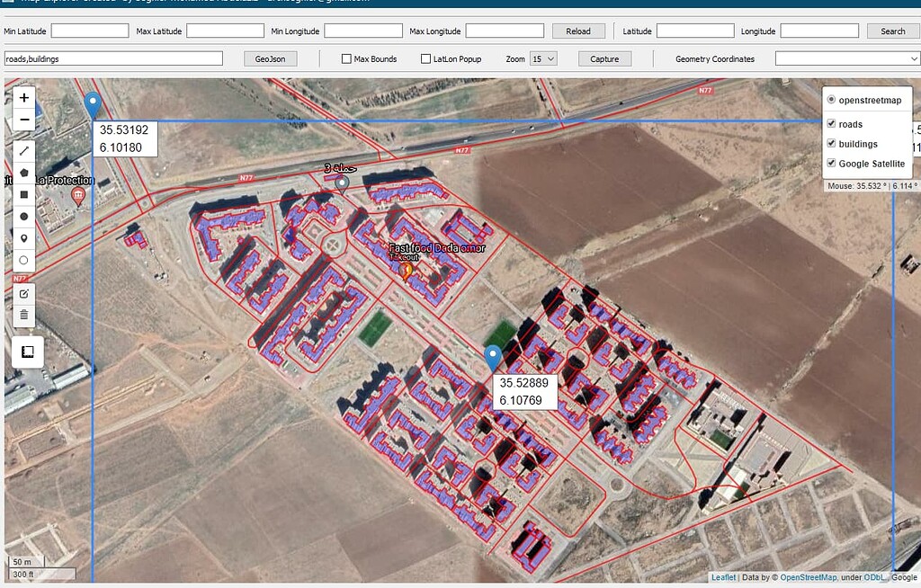
Task: Open the delete layers tool
Action: tap(23, 316)
